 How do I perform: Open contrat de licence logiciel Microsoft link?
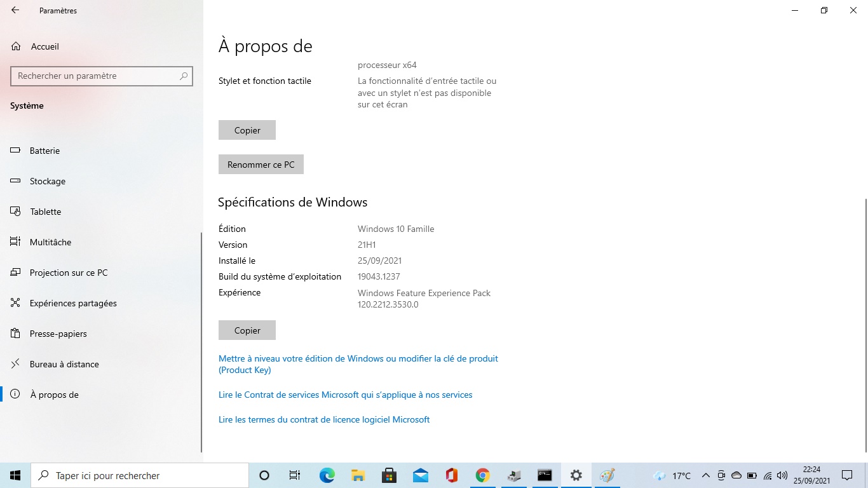click(324, 419)
